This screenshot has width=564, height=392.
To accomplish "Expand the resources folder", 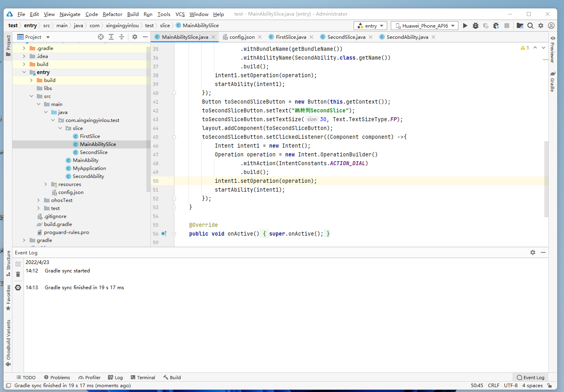I will [x=46, y=184].
